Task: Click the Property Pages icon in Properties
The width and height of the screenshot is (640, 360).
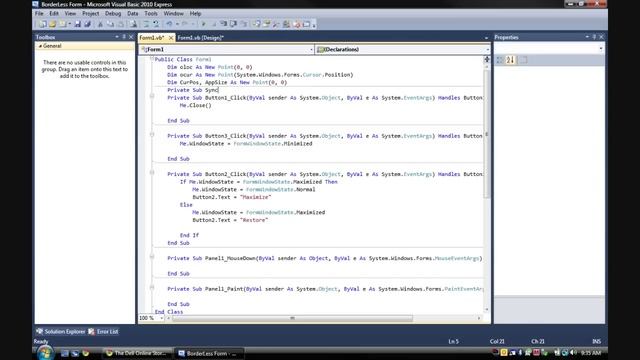Action: pos(523,60)
